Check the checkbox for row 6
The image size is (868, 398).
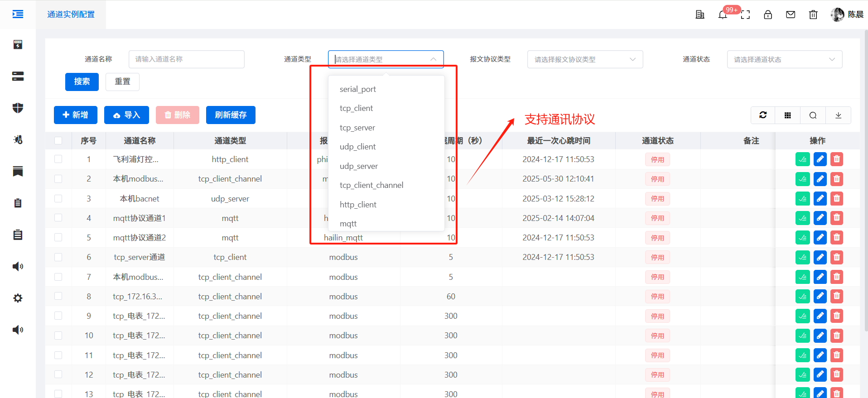coord(58,257)
